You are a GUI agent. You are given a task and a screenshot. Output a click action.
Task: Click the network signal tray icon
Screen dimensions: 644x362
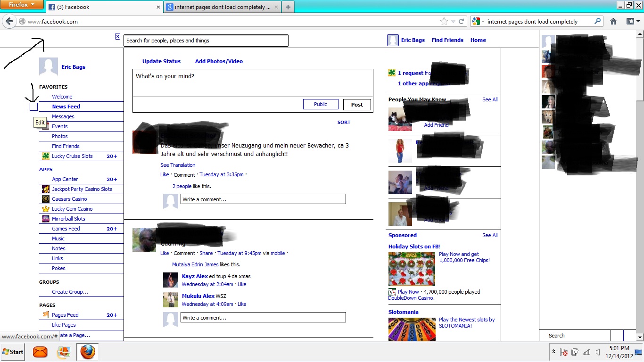click(586, 352)
